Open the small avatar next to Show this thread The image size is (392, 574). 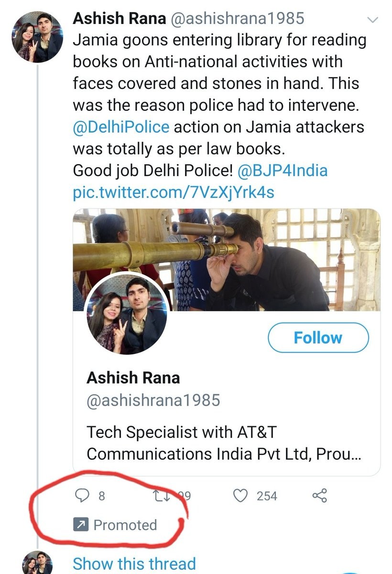pos(38,563)
